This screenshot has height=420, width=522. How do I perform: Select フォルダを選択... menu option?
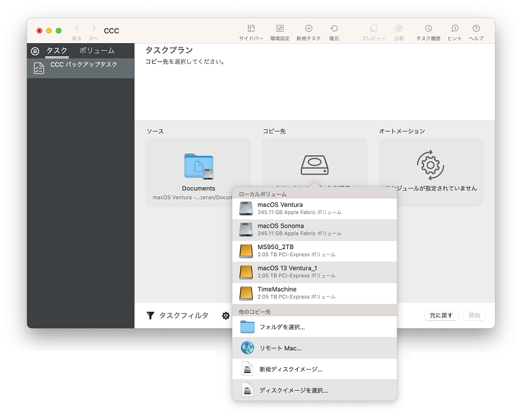tap(315, 327)
